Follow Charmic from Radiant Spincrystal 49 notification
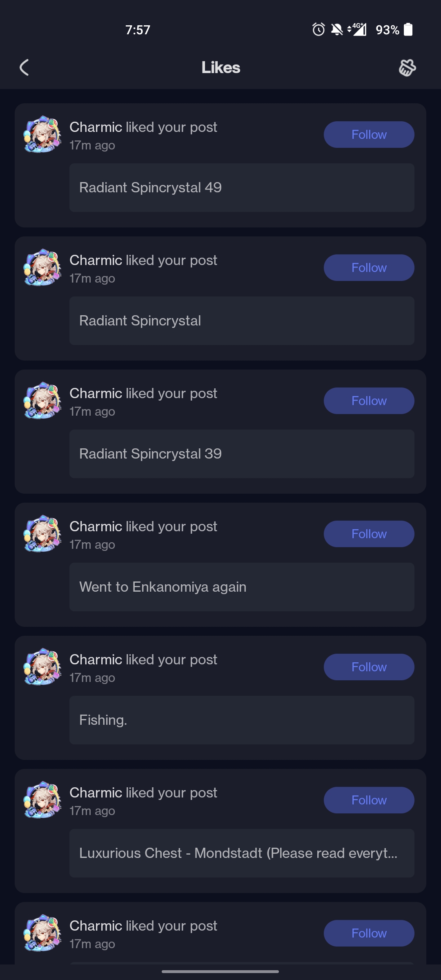The image size is (441, 980). pyautogui.click(x=369, y=134)
